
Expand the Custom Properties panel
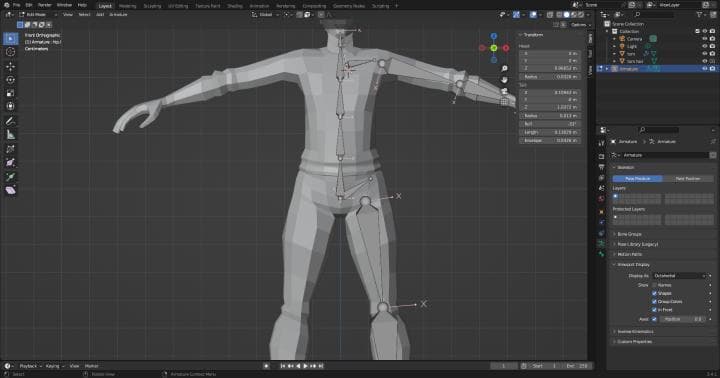tap(634, 342)
